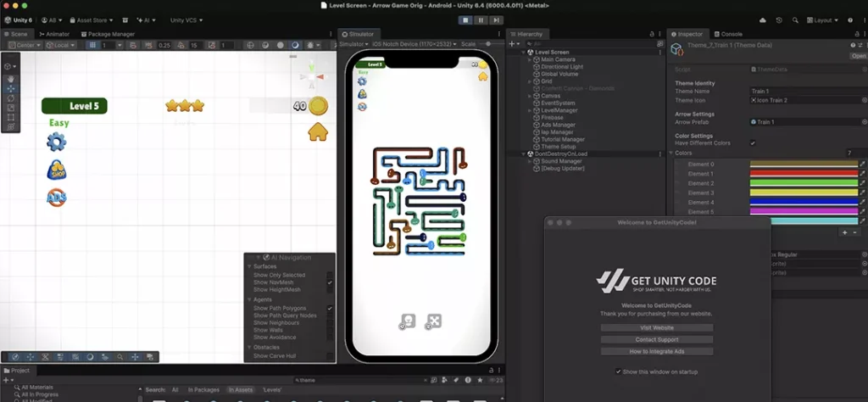
Task: Select the Rect tool in Scene toolbar
Action: point(10,117)
